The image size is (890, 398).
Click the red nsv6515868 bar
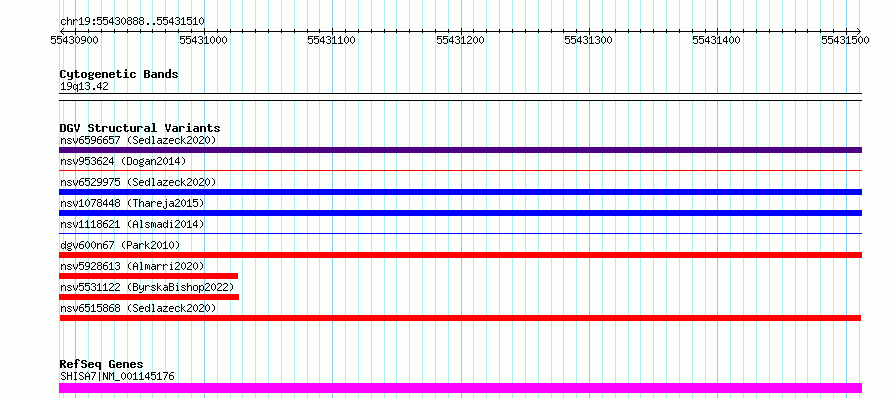tap(460, 318)
